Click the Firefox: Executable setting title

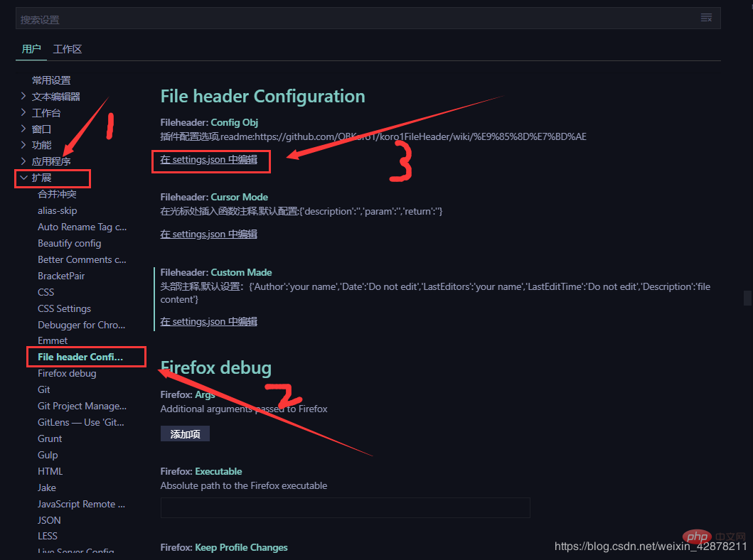click(x=201, y=471)
